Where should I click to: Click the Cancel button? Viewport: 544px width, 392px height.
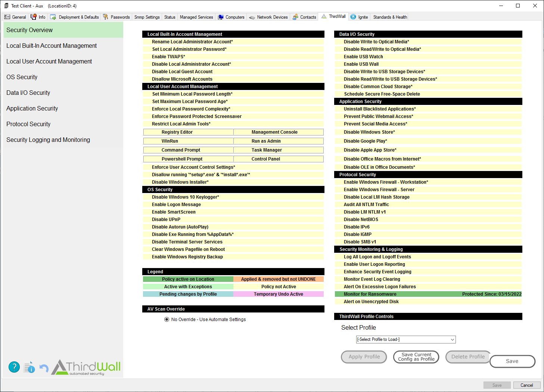click(526, 385)
